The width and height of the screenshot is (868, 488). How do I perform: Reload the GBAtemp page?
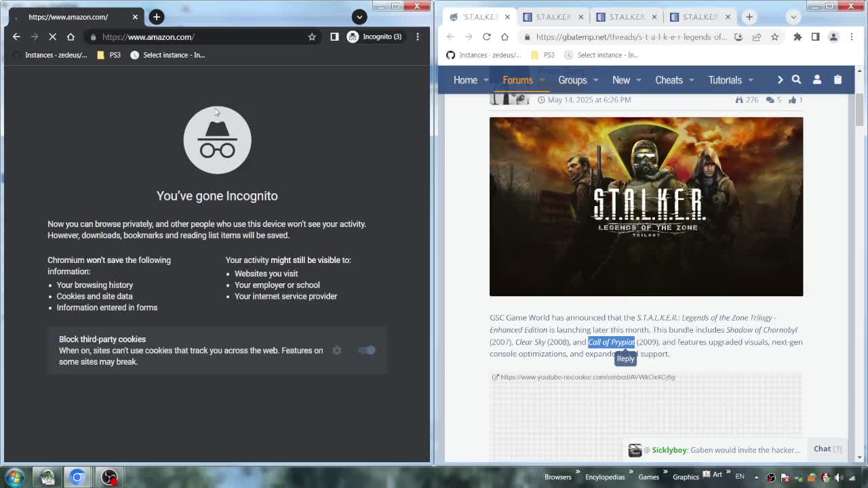(x=486, y=37)
